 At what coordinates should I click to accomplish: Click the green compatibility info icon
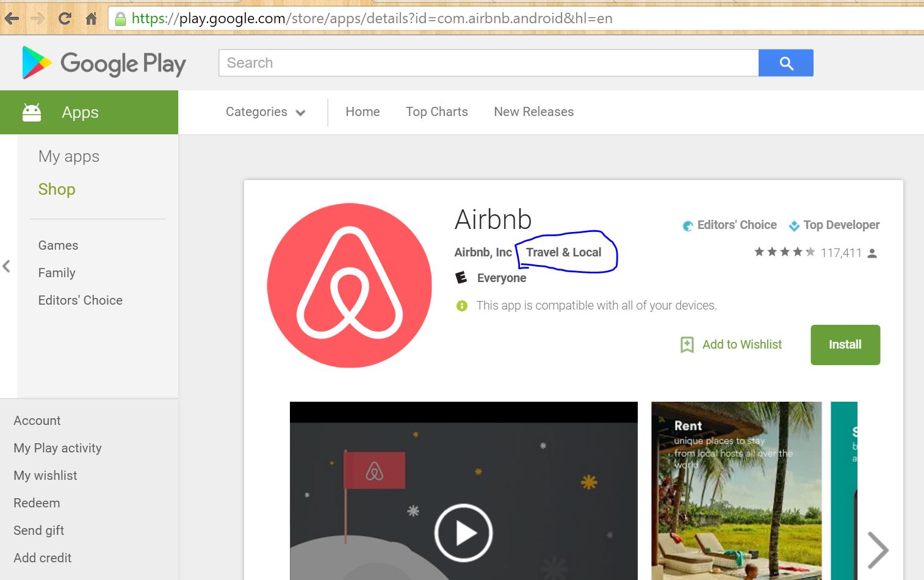coord(462,305)
